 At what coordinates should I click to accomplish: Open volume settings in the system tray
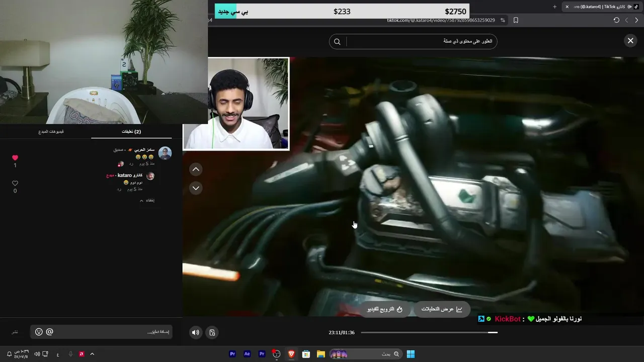pyautogui.click(x=37, y=354)
